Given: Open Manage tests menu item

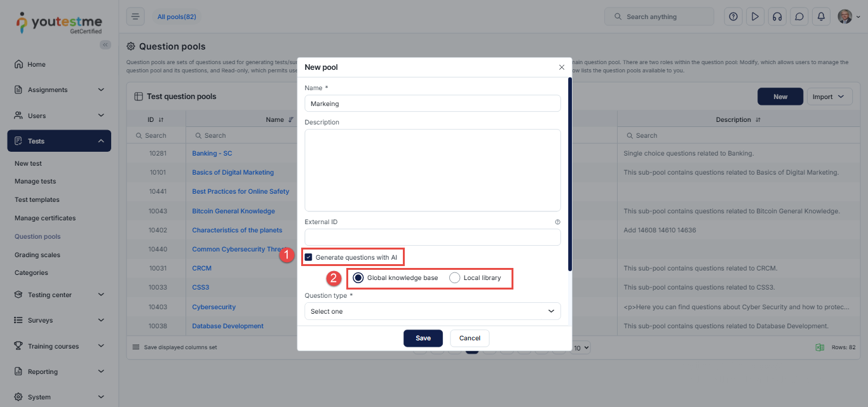Looking at the screenshot, I should click(35, 181).
